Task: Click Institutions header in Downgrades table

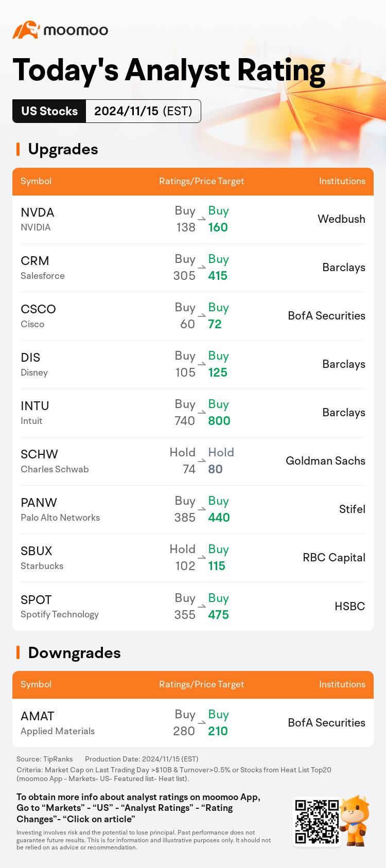Action: pos(342,684)
